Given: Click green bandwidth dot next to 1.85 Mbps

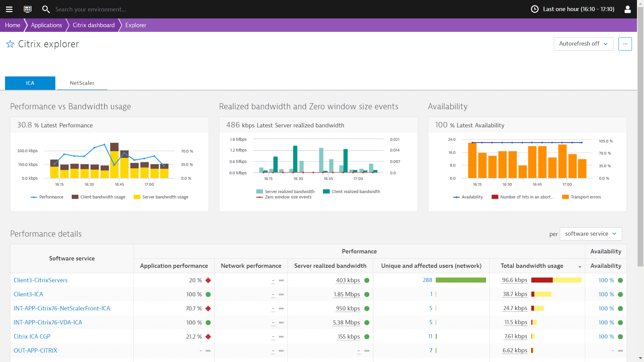Looking at the screenshot, I should click(367, 294).
